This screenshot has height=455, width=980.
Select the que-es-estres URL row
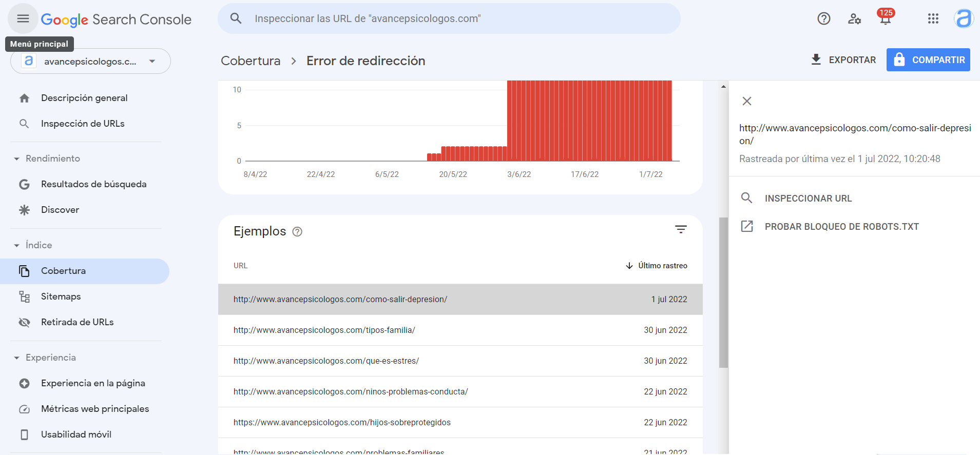[460, 361]
